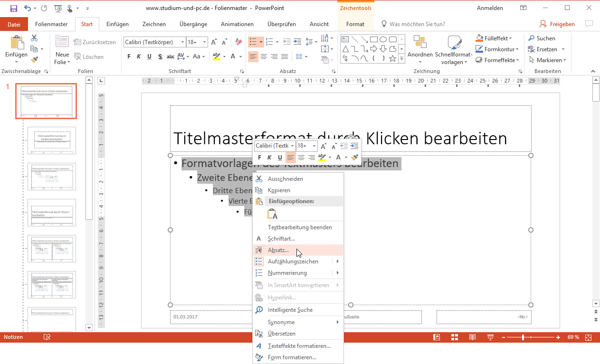Open the Format tab under Zeichentools
The image size is (600, 364).
[x=355, y=24]
